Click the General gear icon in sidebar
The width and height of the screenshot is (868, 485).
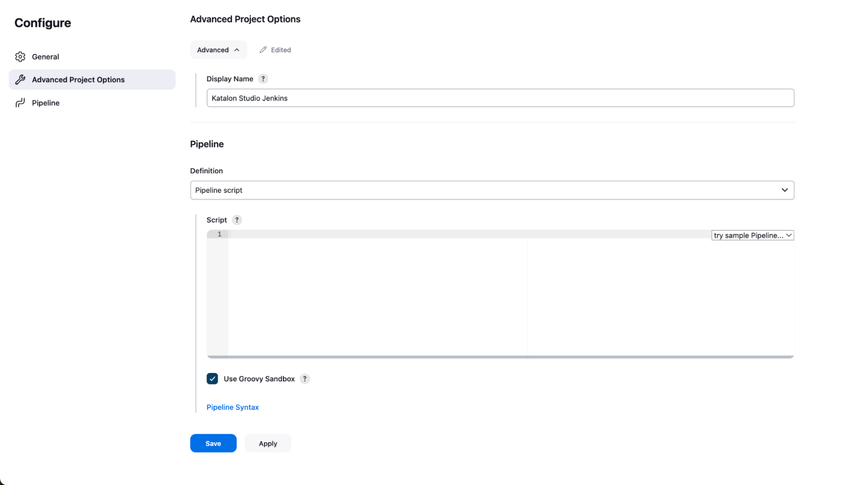tap(20, 57)
